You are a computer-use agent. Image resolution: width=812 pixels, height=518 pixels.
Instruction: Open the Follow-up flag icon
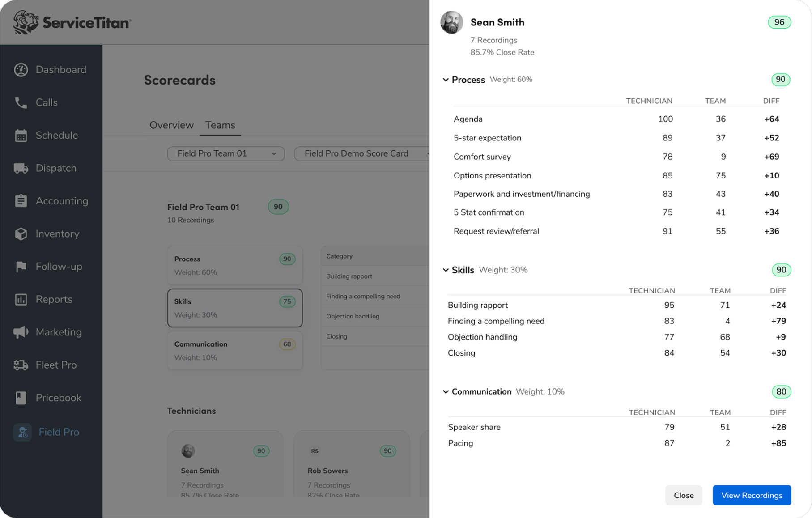pyautogui.click(x=21, y=266)
